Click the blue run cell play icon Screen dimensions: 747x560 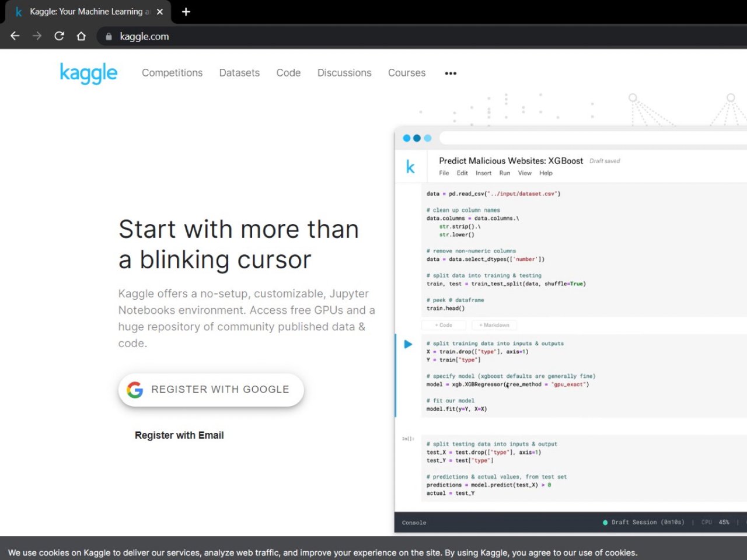pyautogui.click(x=409, y=344)
